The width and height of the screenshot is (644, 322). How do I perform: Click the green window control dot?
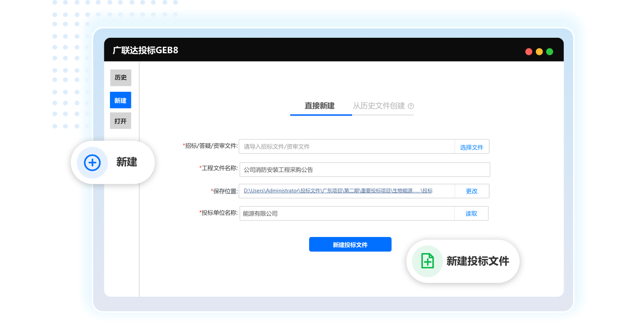(550, 52)
